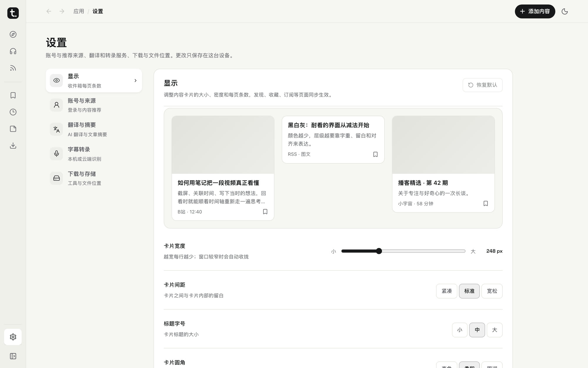
Task: Click 设置 in the breadcrumb
Action: (x=98, y=11)
